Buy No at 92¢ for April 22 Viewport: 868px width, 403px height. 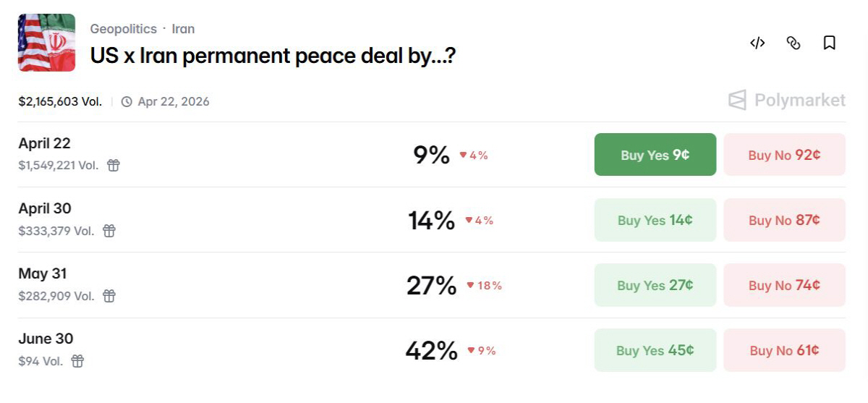[784, 155]
